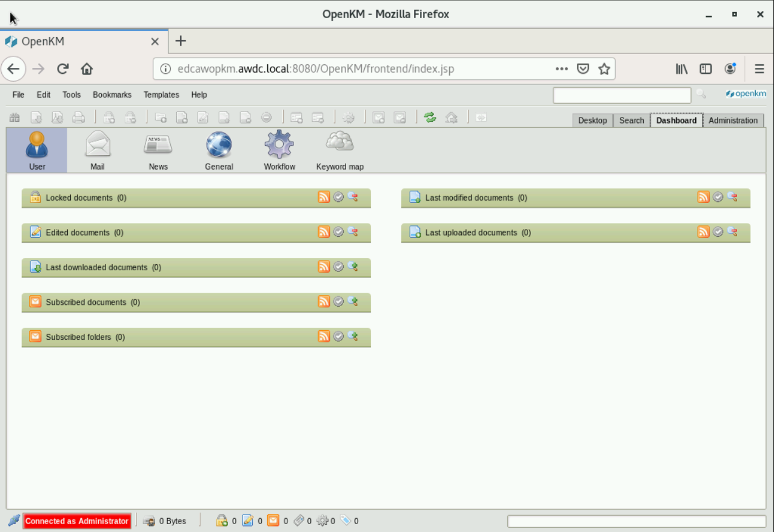Screen dimensions: 774x532
Task: Open the Workflow dashboard view
Action: [279, 150]
